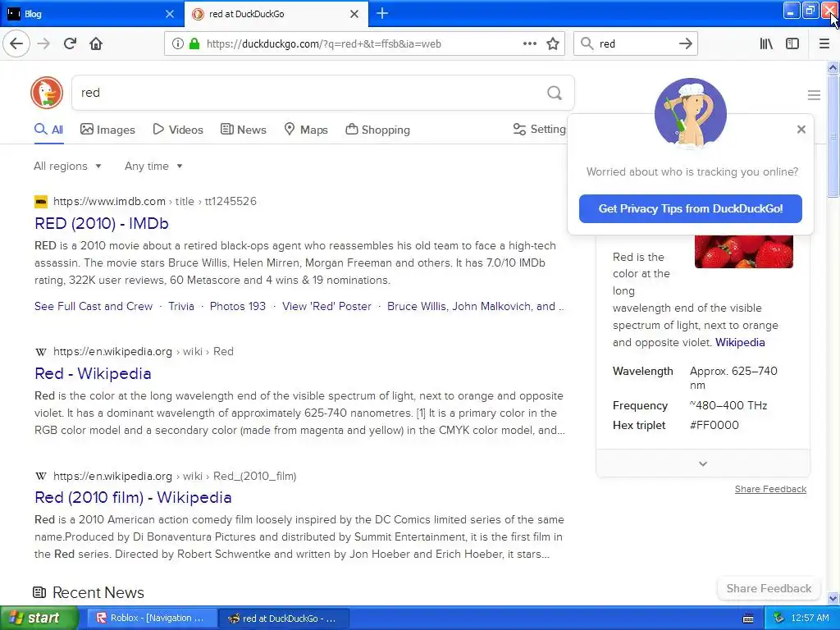Image resolution: width=840 pixels, height=630 pixels.
Task: Open See Full Cast and Crew link
Action: click(94, 307)
